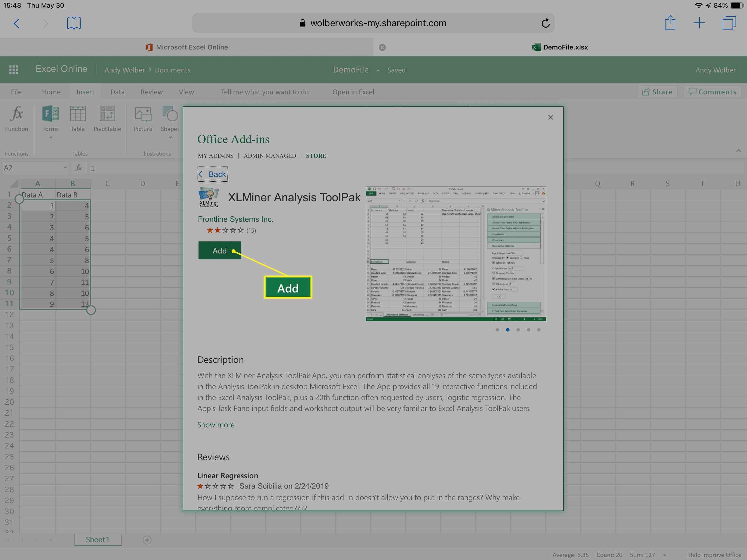Open the Documents breadcrumb link

click(x=173, y=70)
